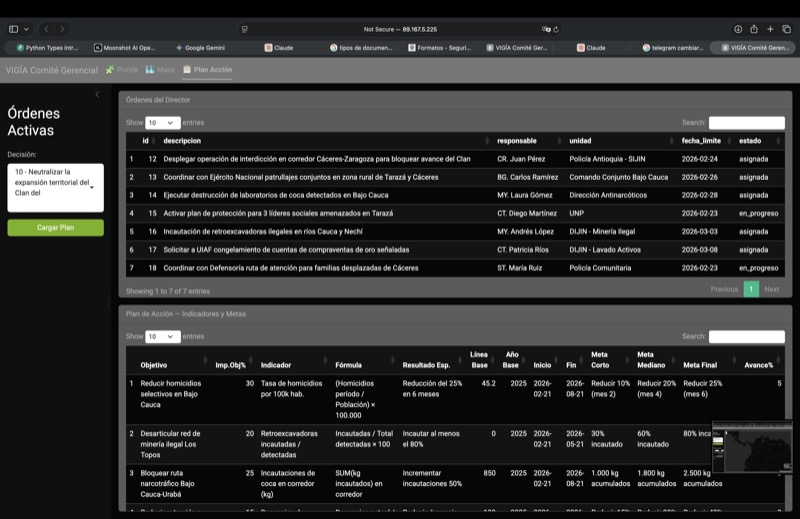800x519 pixels.
Task: Open the Plan Acción tab
Action: [207, 70]
